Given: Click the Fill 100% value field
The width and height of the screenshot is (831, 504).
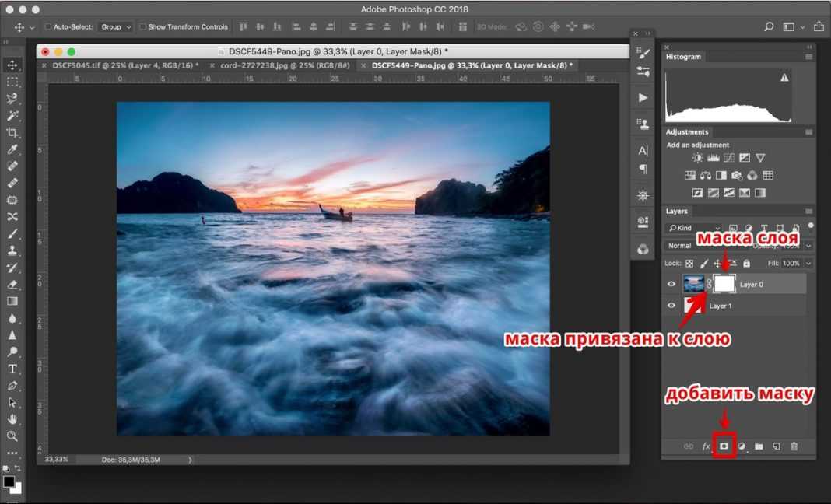Looking at the screenshot, I should click(791, 264).
